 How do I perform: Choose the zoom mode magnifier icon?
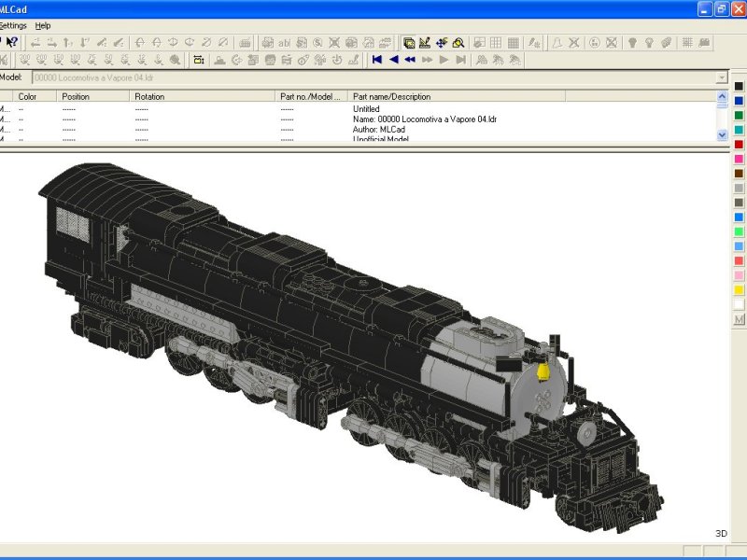(458, 43)
